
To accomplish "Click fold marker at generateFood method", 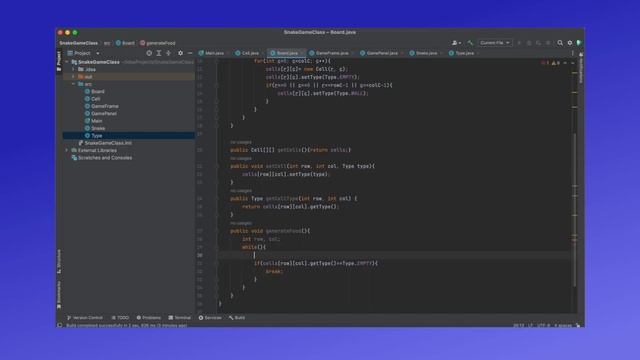I will pos(217,231).
